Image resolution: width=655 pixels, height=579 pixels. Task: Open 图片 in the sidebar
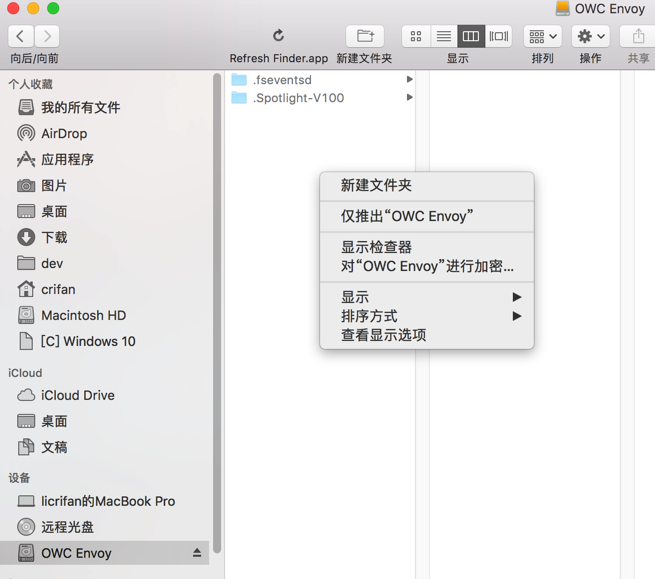[x=104, y=185]
